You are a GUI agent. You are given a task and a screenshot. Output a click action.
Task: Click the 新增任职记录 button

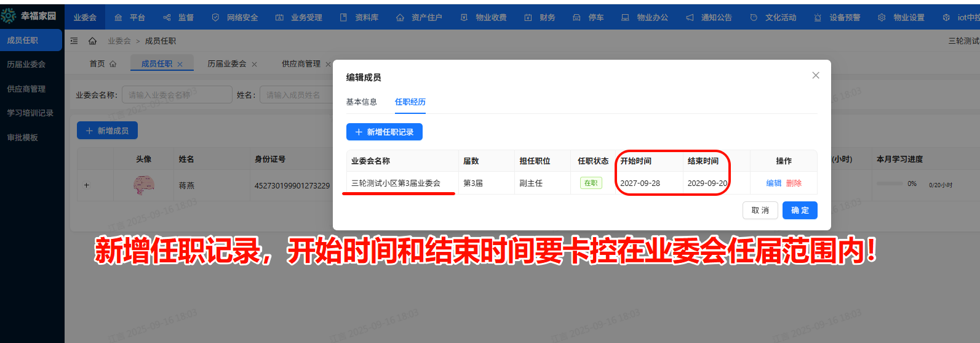(384, 132)
